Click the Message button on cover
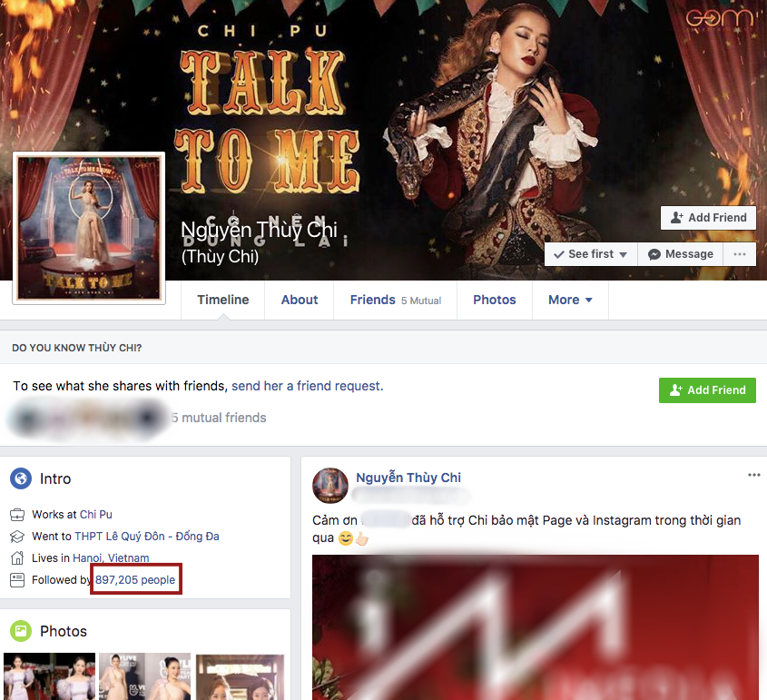 681,254
